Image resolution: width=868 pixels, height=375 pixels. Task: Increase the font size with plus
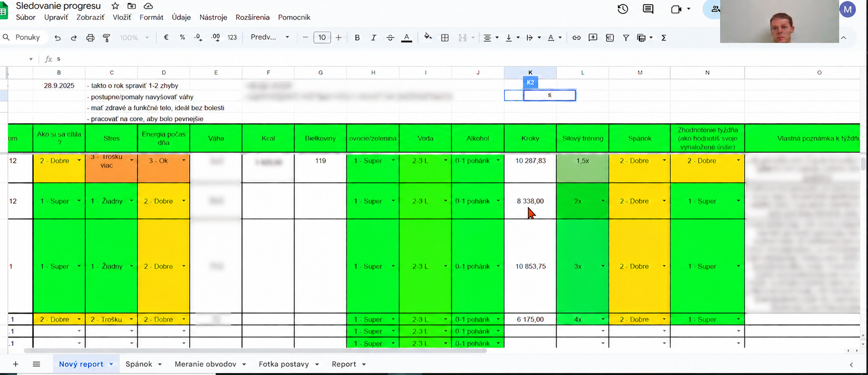[338, 38]
